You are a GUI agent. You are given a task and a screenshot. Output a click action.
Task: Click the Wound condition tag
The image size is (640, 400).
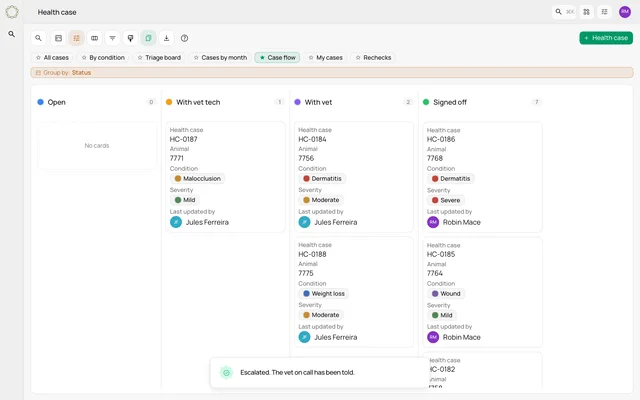pyautogui.click(x=446, y=293)
